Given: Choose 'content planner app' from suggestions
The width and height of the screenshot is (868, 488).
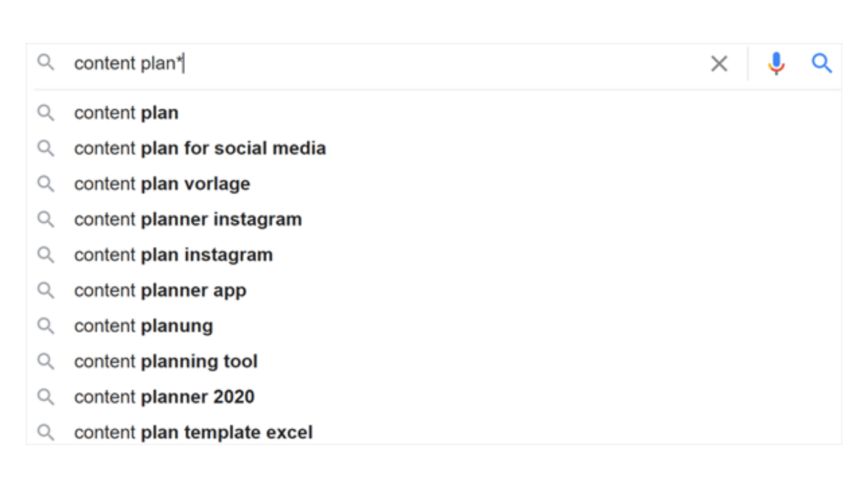Looking at the screenshot, I should [x=434, y=291].
